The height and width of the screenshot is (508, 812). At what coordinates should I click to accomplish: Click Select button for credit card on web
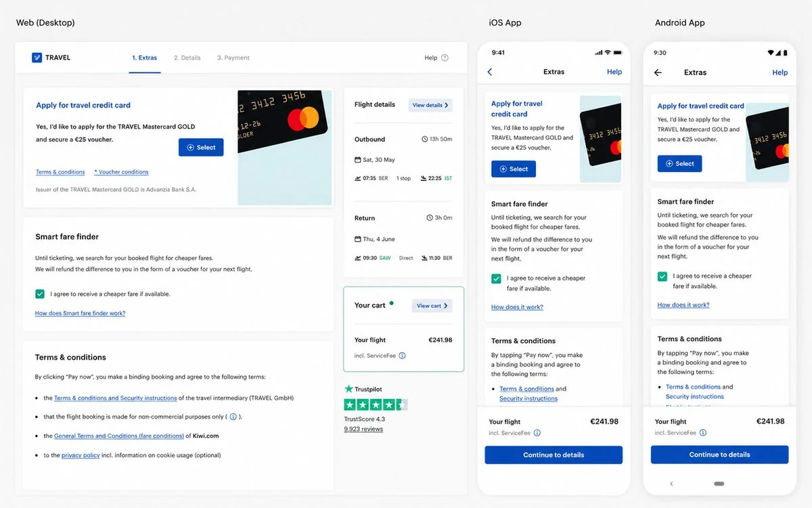pos(201,147)
